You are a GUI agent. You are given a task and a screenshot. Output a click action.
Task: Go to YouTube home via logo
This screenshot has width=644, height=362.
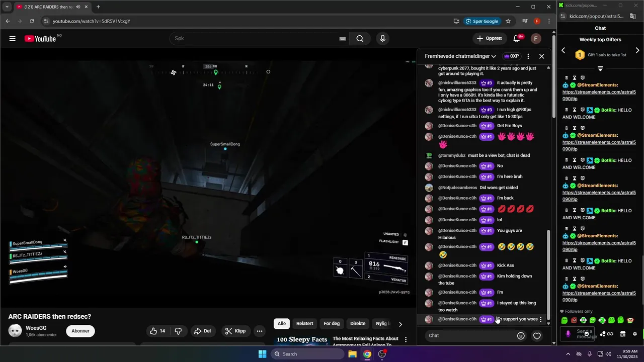pos(40,39)
